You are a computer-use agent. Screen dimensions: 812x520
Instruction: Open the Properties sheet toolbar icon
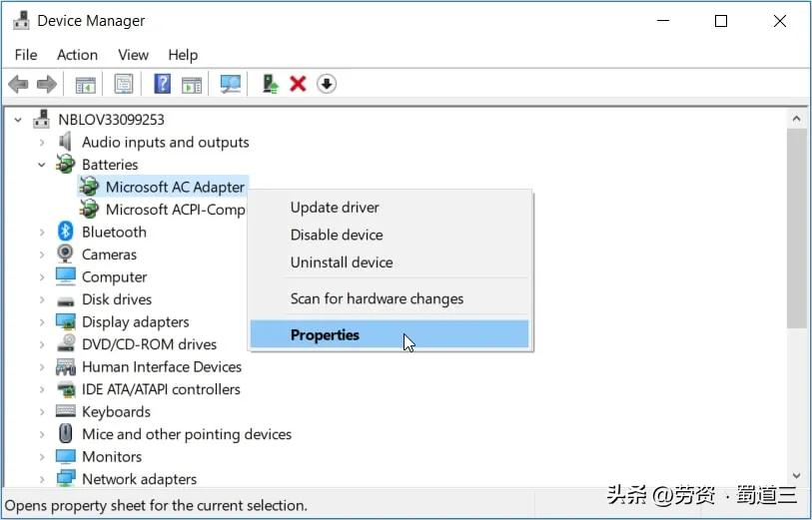pyautogui.click(x=123, y=84)
